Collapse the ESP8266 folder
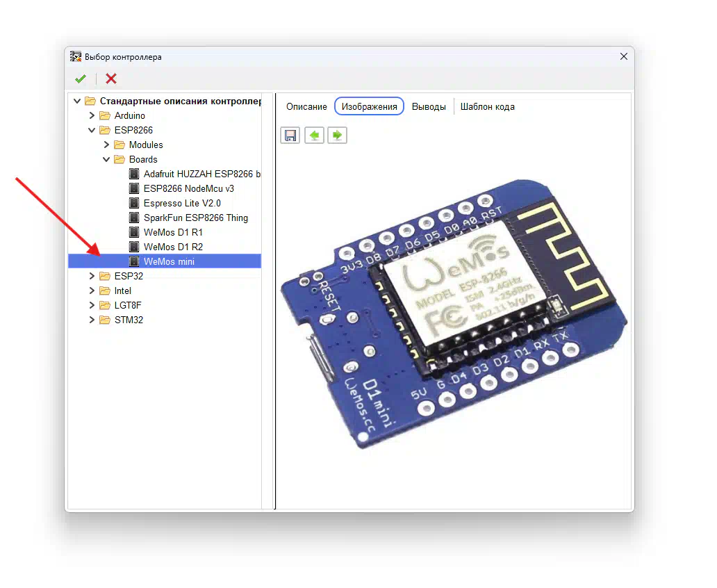The height and width of the screenshot is (588, 717). click(x=92, y=130)
